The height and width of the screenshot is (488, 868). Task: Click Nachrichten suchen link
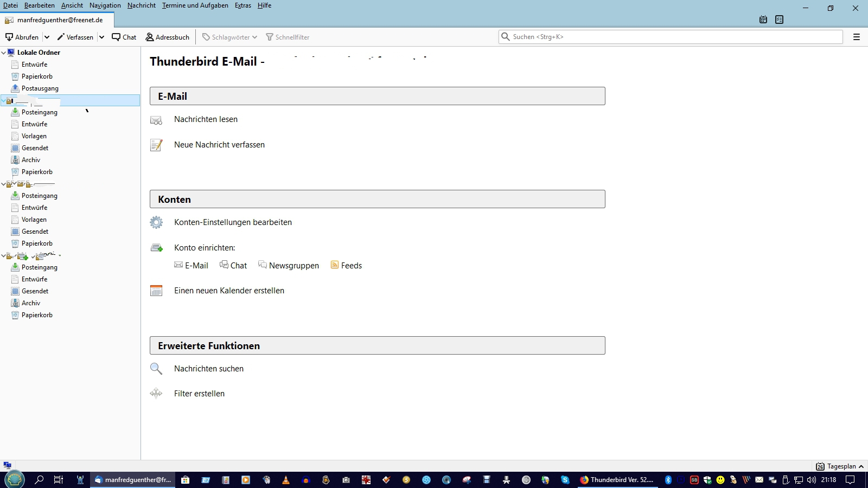pyautogui.click(x=209, y=369)
